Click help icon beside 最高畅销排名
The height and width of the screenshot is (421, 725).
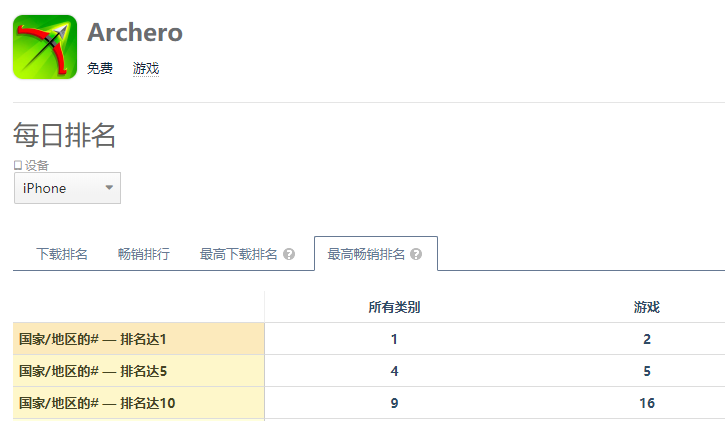(416, 254)
